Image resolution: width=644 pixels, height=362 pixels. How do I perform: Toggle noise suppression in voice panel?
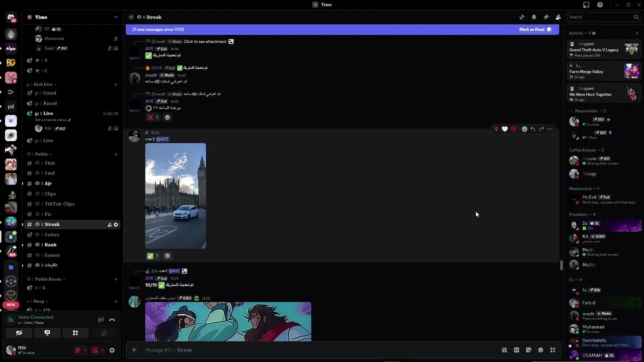(x=101, y=320)
